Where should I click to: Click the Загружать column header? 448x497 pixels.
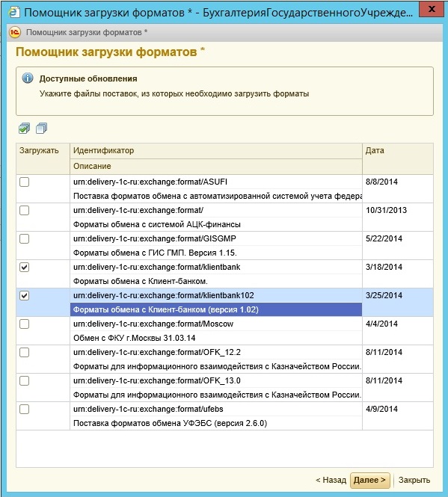coord(43,158)
